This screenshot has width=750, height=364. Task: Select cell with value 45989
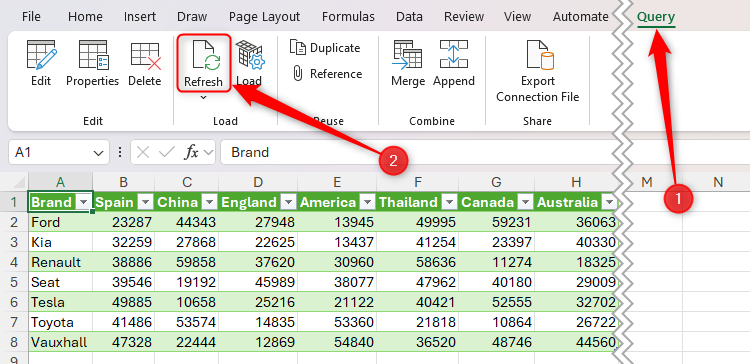click(258, 282)
